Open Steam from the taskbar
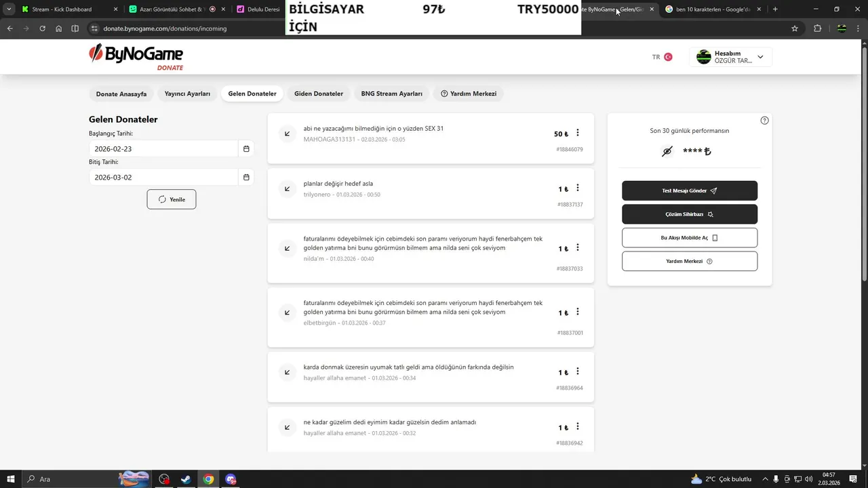This screenshot has height=488, width=868. click(186, 479)
